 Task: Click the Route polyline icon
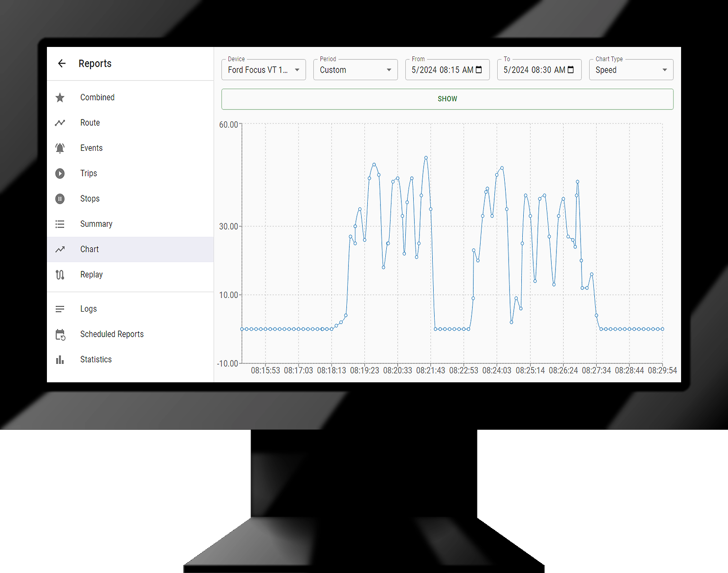pos(60,123)
